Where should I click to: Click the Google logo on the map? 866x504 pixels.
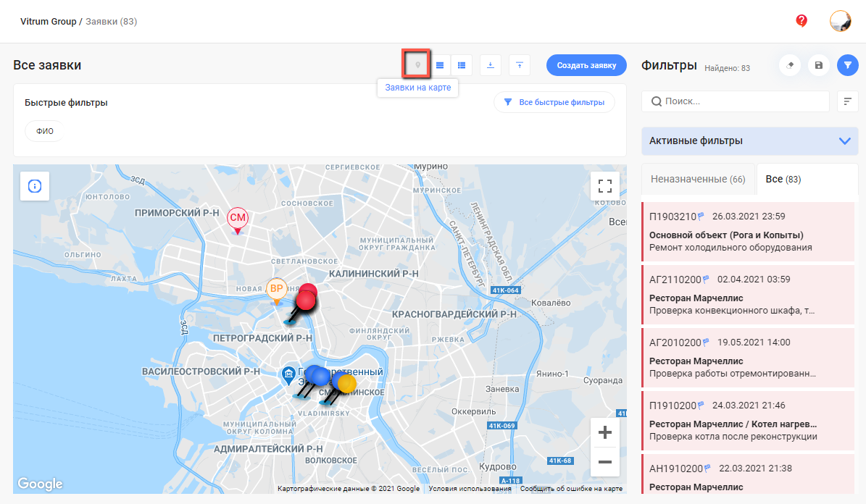click(40, 484)
